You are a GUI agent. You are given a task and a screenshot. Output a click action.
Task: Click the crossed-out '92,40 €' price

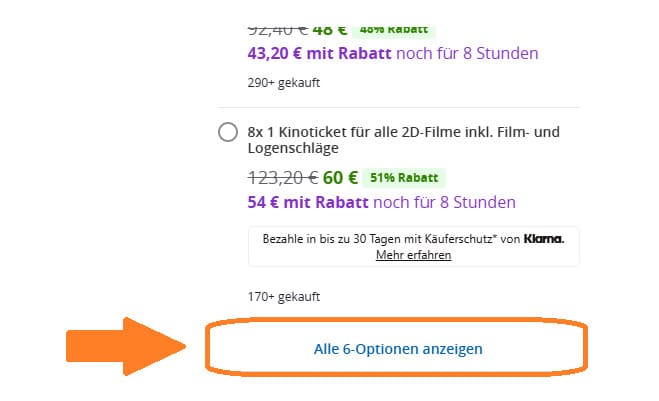(278, 30)
